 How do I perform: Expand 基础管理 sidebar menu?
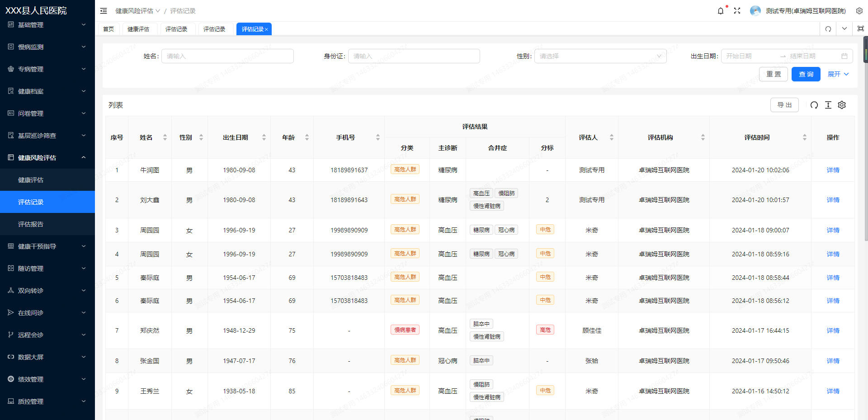pos(47,25)
